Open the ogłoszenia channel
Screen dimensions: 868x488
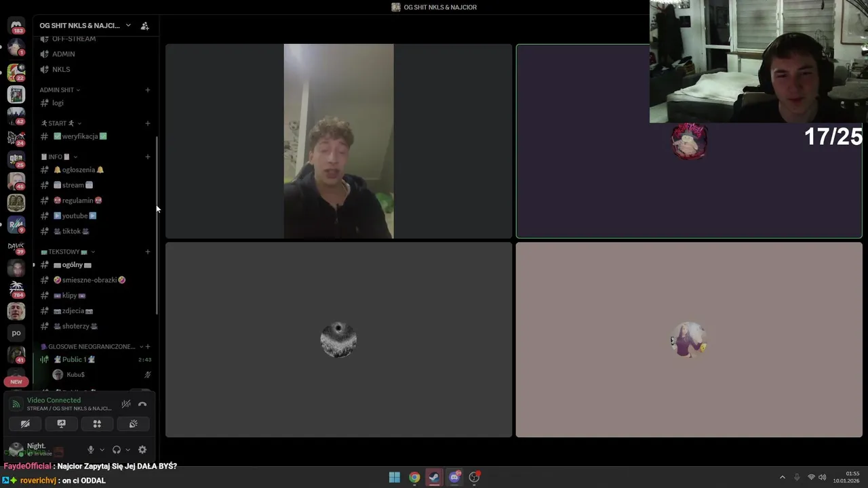click(x=95, y=169)
